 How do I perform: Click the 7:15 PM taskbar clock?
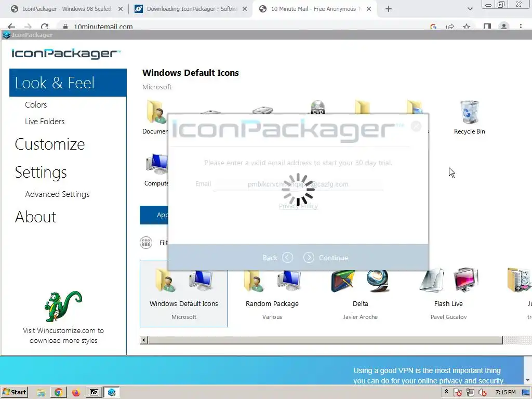(x=506, y=392)
